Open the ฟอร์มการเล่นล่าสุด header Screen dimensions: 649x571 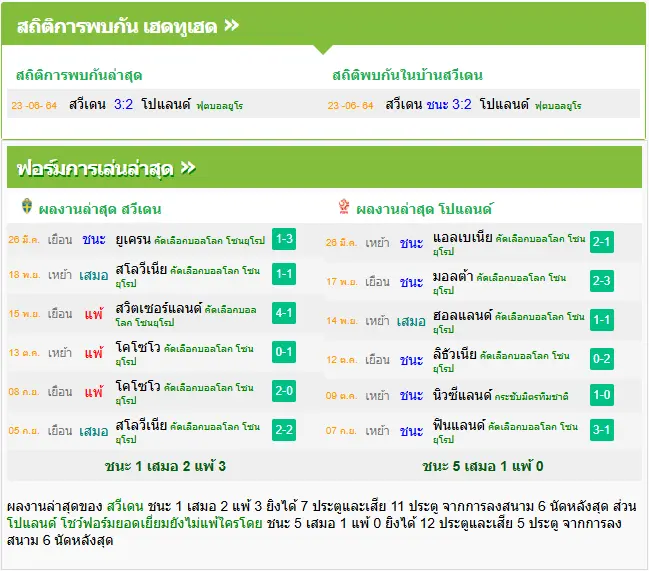pyautogui.click(x=324, y=168)
